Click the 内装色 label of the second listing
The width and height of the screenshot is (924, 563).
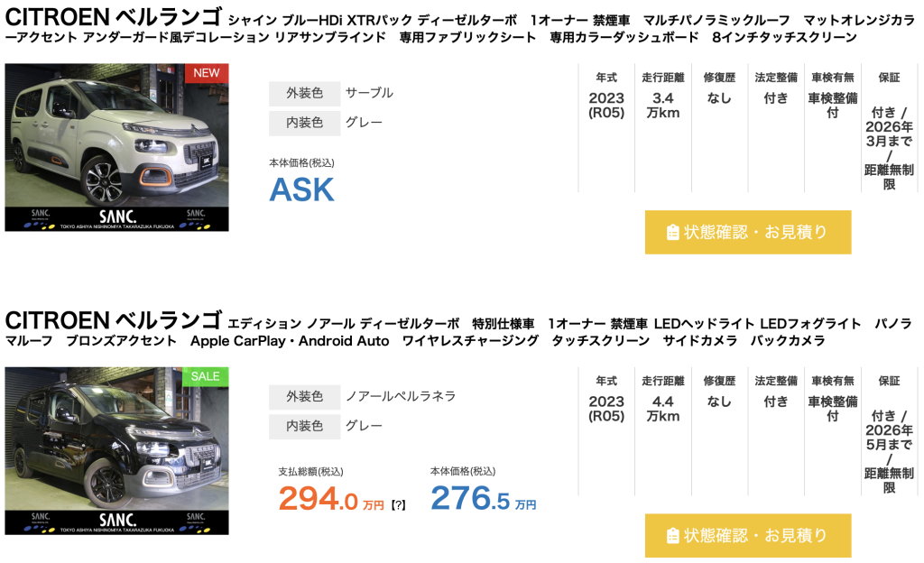tap(304, 426)
